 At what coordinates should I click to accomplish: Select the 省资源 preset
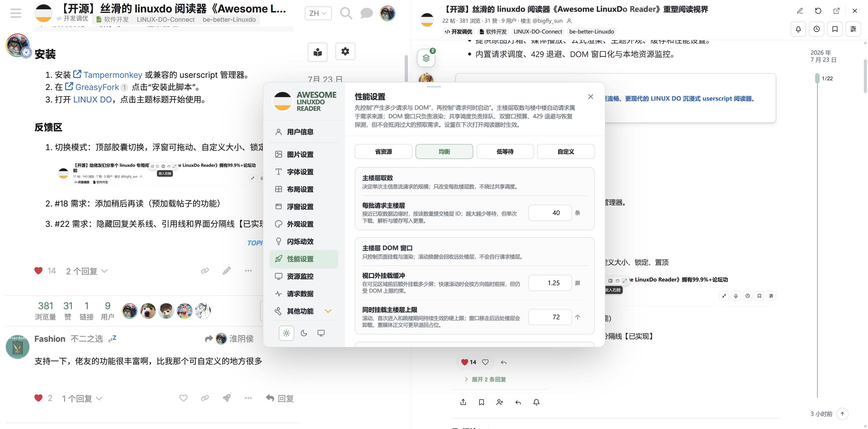(383, 152)
